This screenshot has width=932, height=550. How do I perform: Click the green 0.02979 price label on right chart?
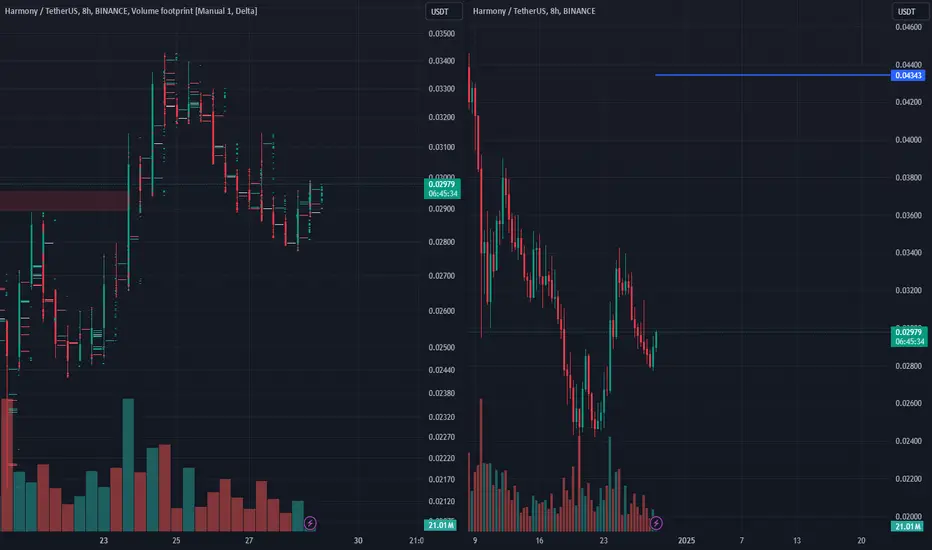pyautogui.click(x=908, y=332)
